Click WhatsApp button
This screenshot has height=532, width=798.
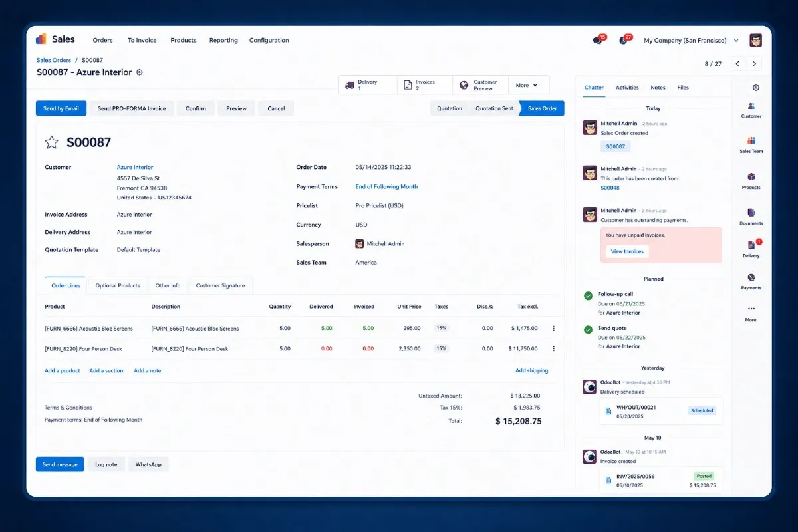pyautogui.click(x=148, y=464)
